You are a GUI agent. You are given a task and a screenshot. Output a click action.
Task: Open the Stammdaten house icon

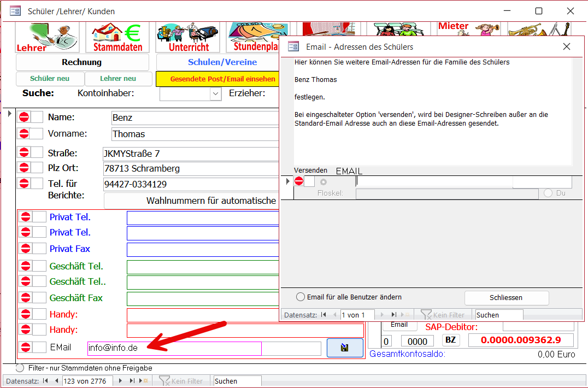117,37
